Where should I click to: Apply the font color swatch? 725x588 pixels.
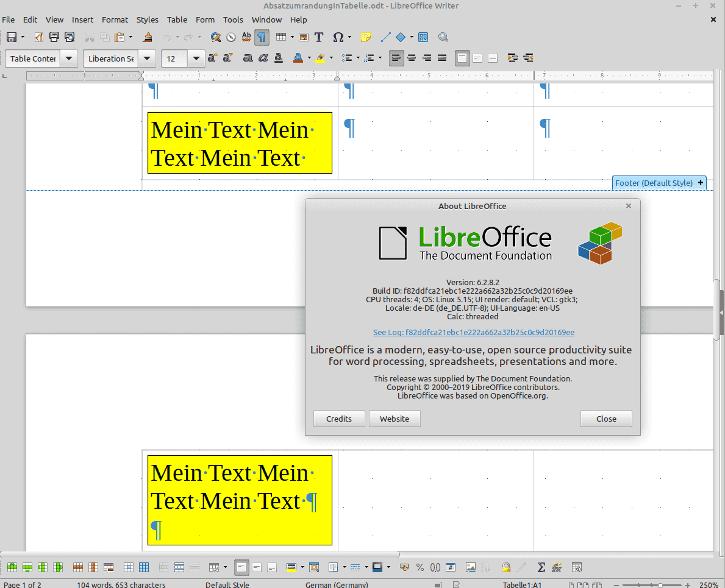(298, 58)
